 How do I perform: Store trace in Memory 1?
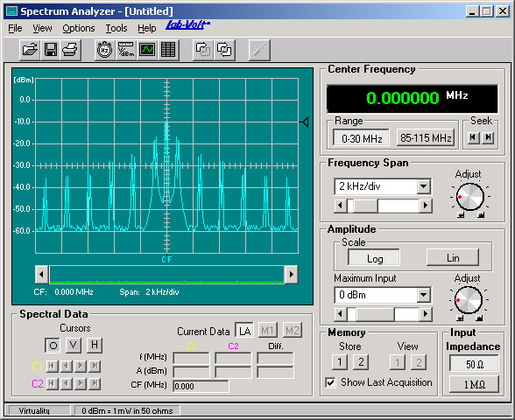[340, 362]
